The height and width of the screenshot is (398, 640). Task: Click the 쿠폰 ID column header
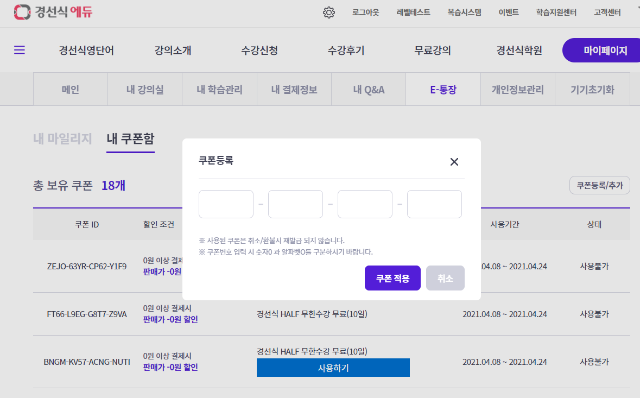87,225
